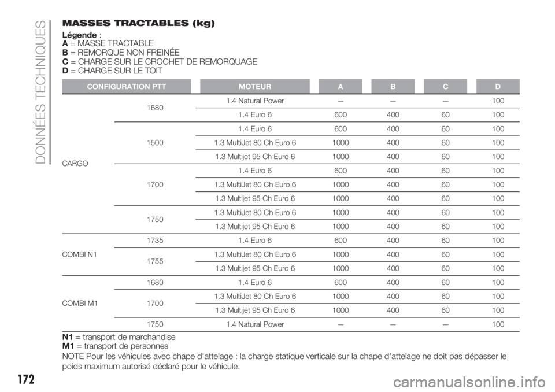
Task: Select '1.3 Multijet 95 Ch Euro 6' in CARGO 1750
Action: (x=255, y=227)
